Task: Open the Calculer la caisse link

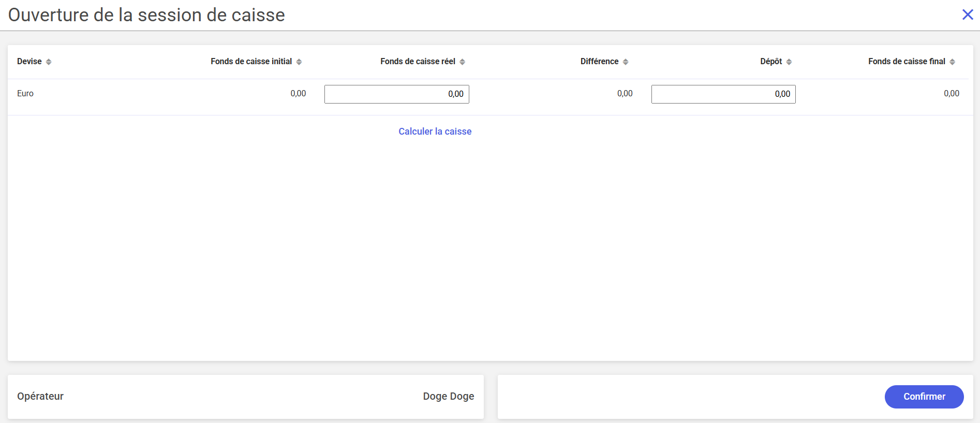Action: coord(435,132)
